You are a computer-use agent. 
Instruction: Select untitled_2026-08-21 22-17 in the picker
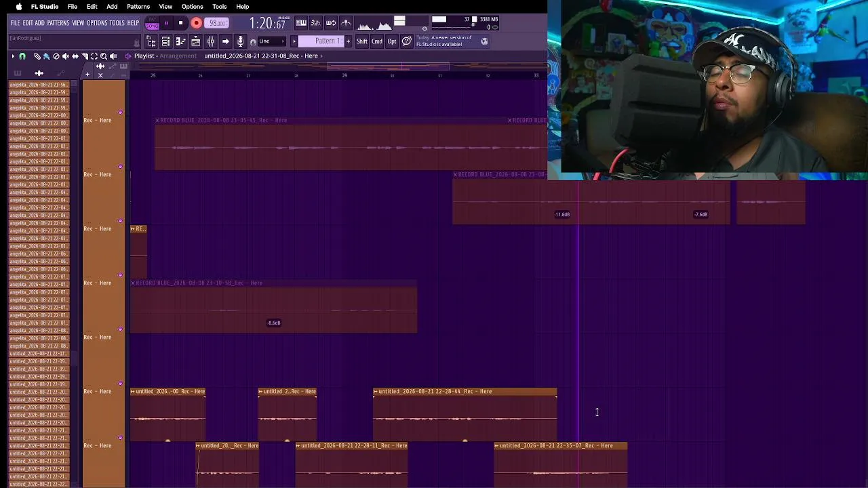click(39, 354)
